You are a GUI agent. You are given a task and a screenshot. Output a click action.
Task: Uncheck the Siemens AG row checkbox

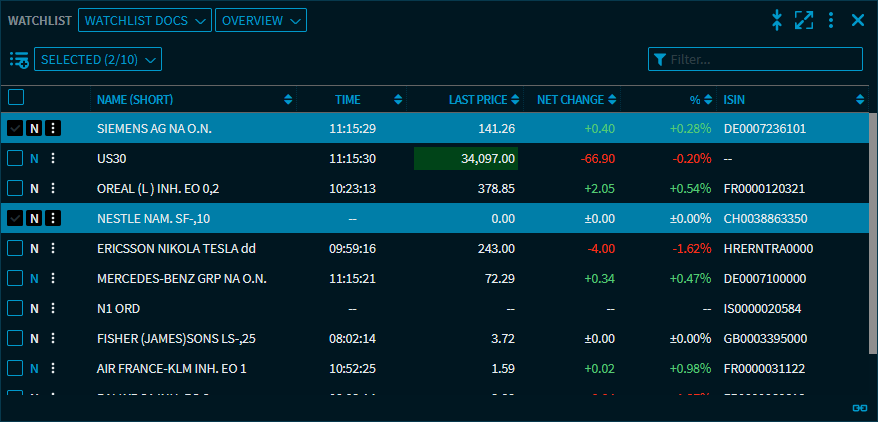tap(15, 128)
